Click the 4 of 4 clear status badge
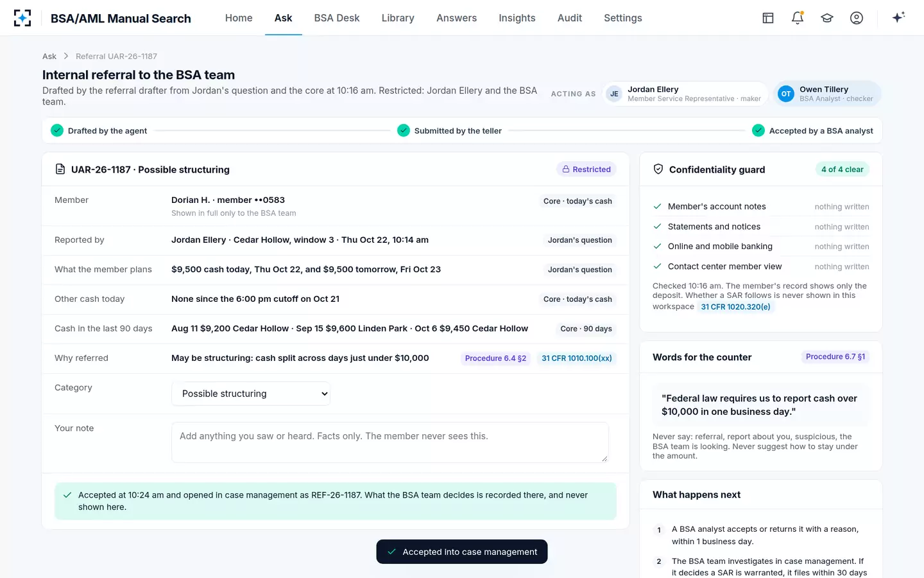 point(843,170)
